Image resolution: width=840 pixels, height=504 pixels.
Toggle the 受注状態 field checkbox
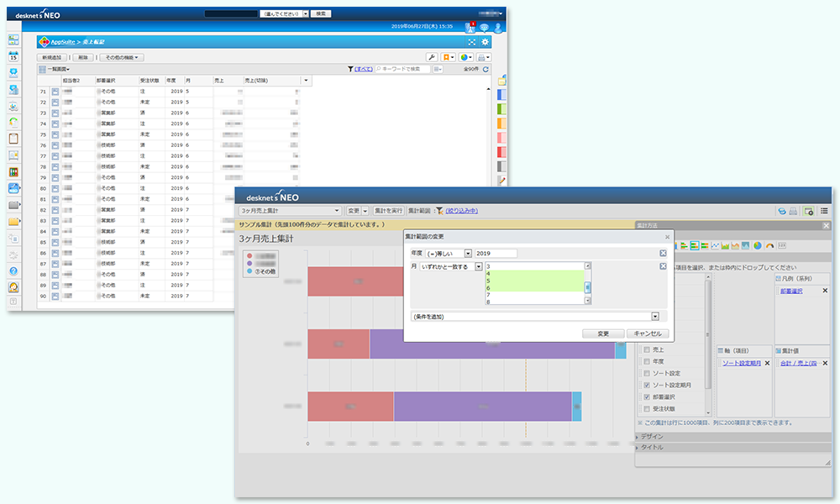[646, 408]
